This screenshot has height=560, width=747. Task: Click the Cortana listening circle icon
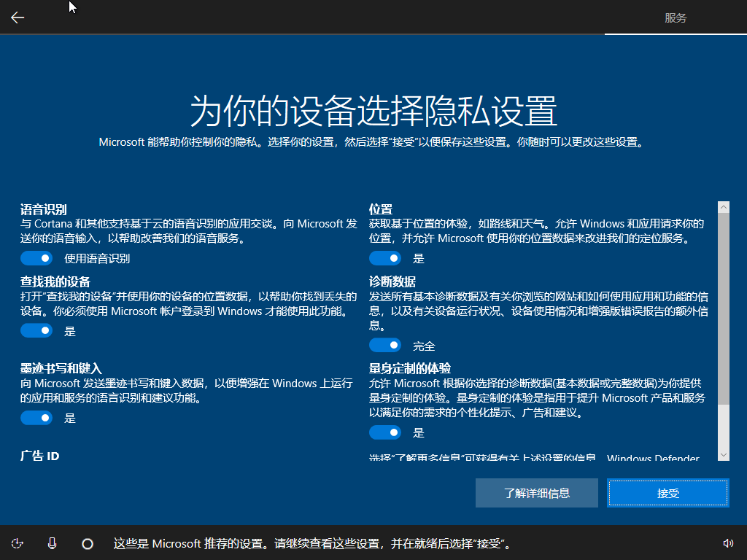pyautogui.click(x=87, y=543)
